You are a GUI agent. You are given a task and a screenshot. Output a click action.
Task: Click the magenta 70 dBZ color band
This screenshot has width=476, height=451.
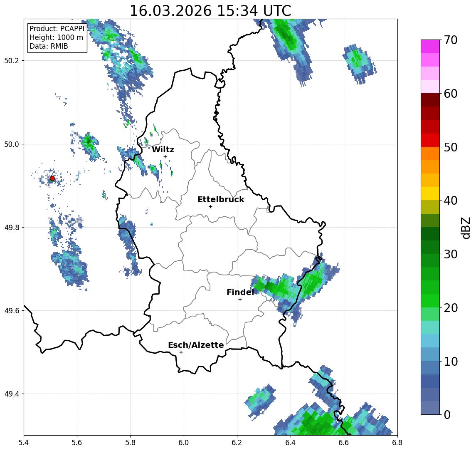click(x=430, y=47)
